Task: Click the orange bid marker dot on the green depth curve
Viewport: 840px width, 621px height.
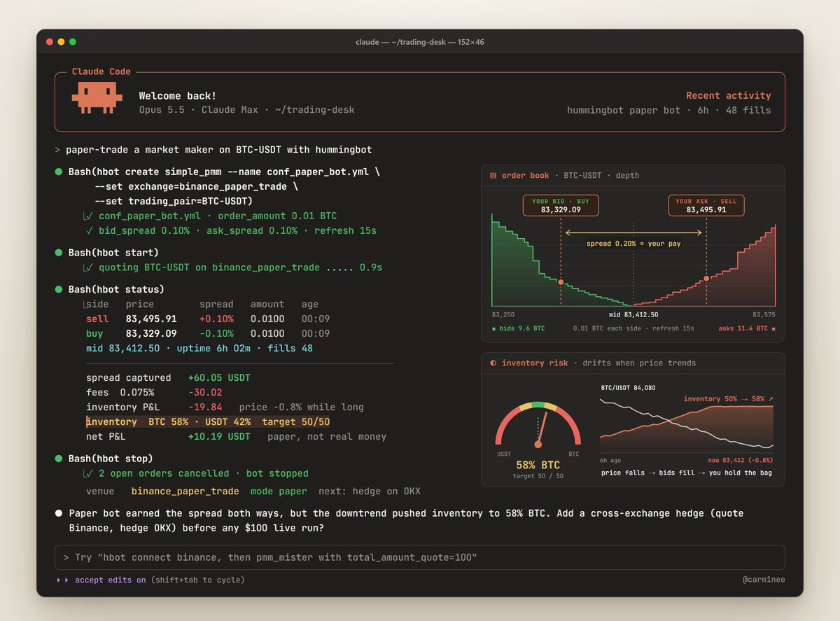Action: click(561, 282)
